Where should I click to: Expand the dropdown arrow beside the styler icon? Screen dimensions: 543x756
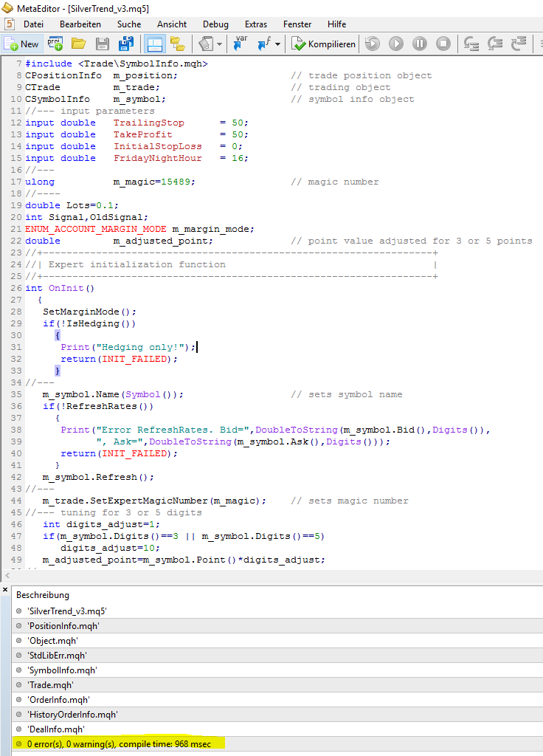tap(219, 44)
